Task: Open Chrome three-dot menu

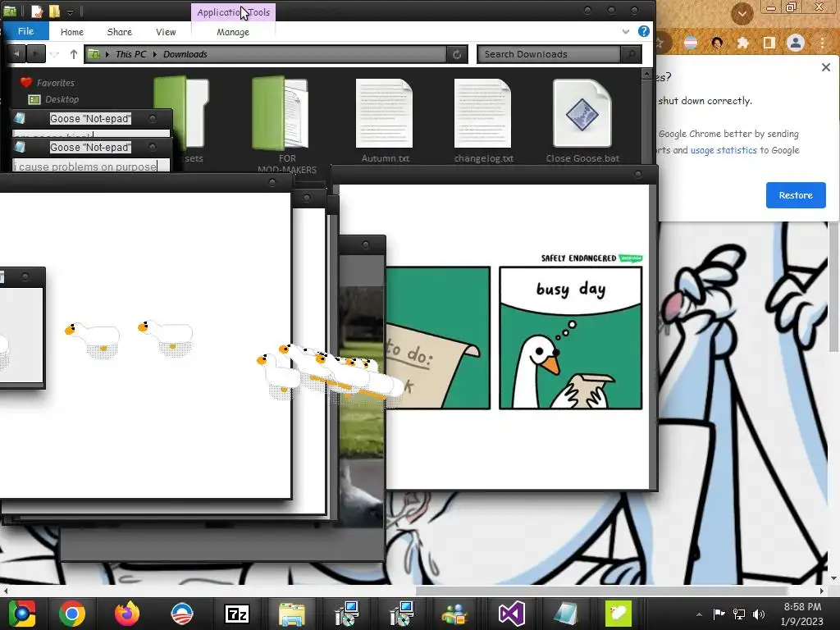Action: pyautogui.click(x=823, y=43)
